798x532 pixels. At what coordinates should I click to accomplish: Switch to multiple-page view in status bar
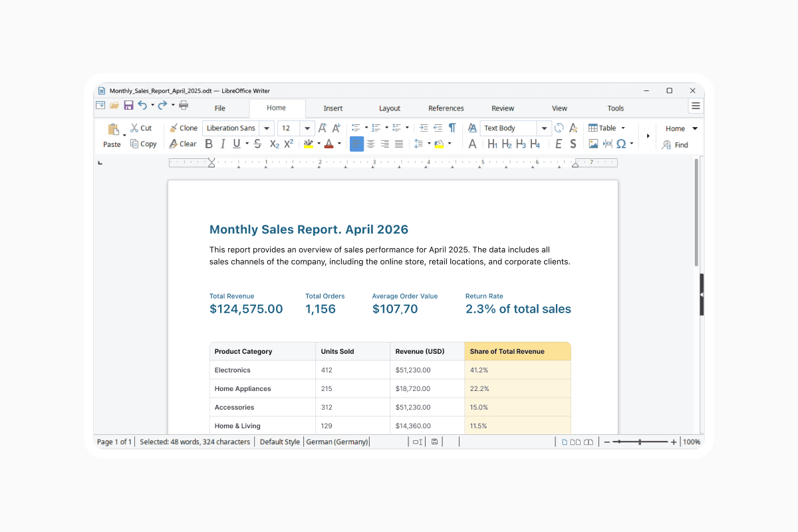576,442
